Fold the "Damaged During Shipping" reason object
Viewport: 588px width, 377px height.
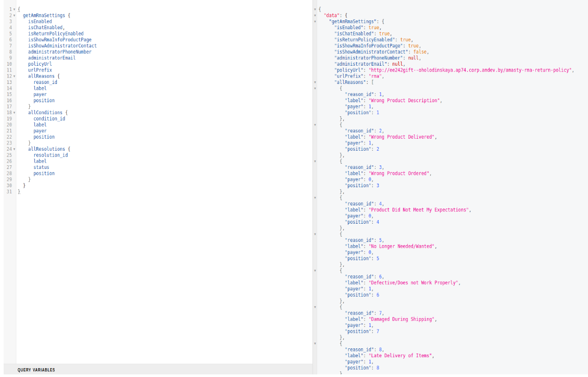tap(315, 307)
